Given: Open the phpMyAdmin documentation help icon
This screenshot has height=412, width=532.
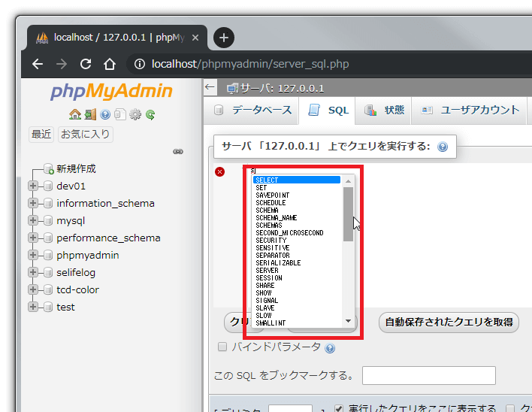Looking at the screenshot, I should [x=105, y=115].
